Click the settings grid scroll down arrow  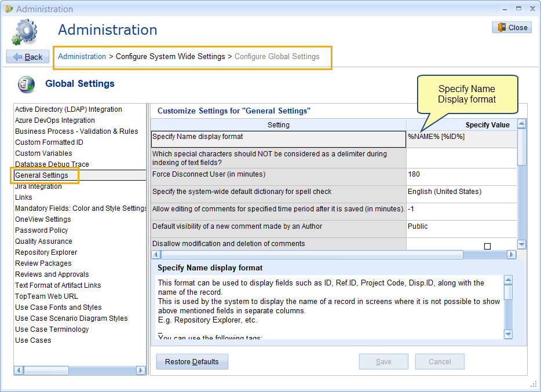click(x=522, y=244)
